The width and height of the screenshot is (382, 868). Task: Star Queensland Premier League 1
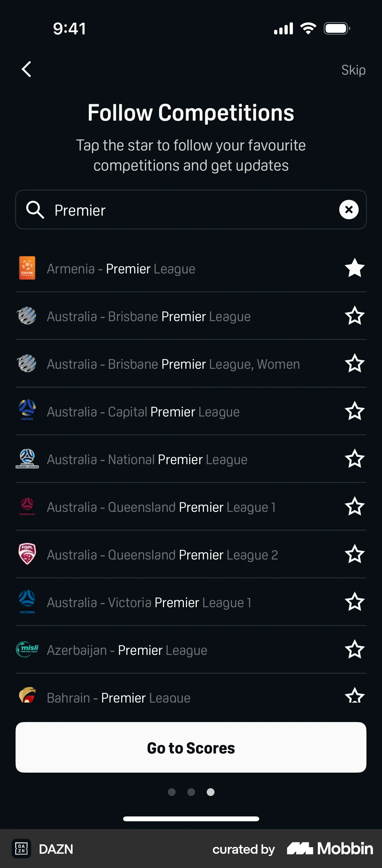tap(354, 506)
